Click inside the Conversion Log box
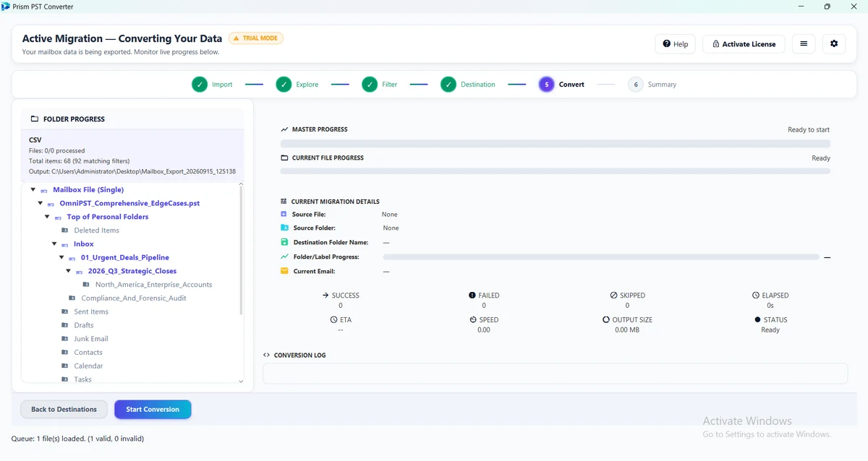The image size is (868, 461). click(555, 374)
